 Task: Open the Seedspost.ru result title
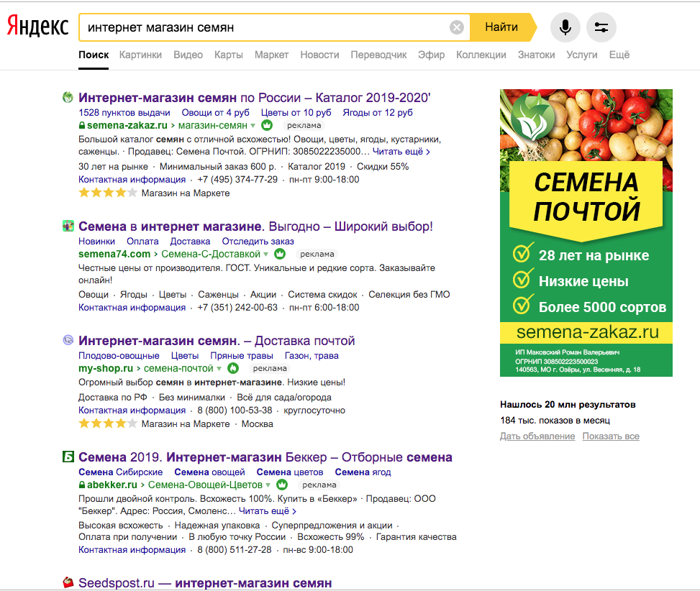point(205,583)
